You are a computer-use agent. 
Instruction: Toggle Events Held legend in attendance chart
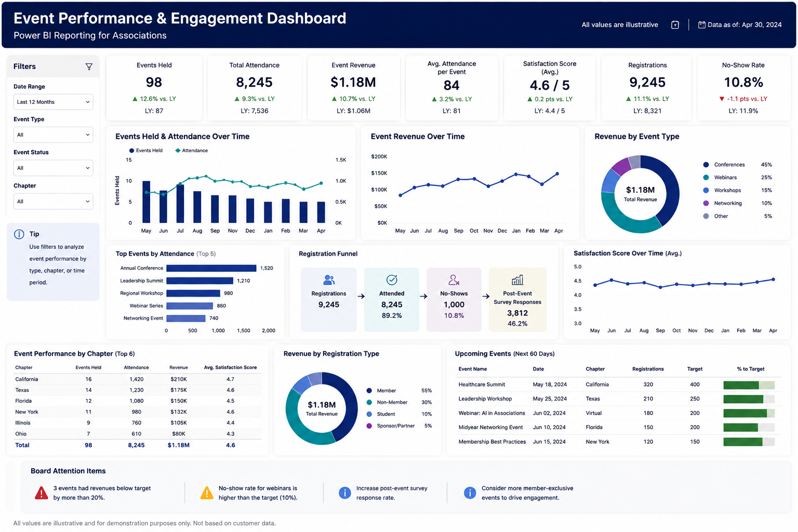pos(145,151)
